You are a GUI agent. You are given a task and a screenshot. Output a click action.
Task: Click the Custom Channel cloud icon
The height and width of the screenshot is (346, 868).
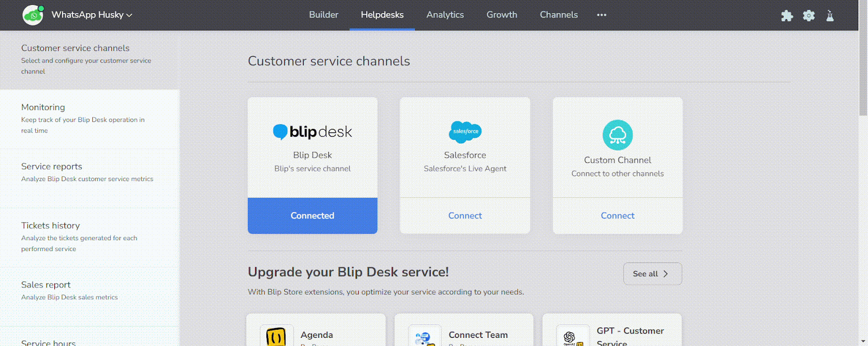617,135
